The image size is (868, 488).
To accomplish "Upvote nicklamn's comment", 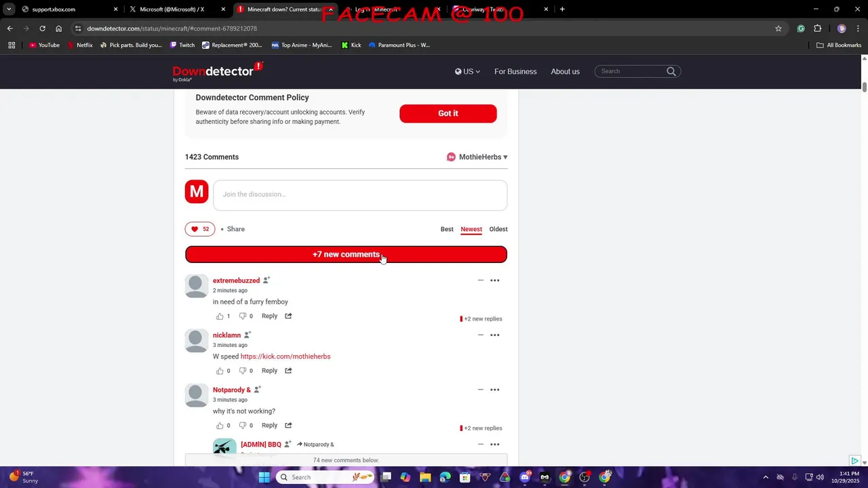I will pyautogui.click(x=220, y=371).
